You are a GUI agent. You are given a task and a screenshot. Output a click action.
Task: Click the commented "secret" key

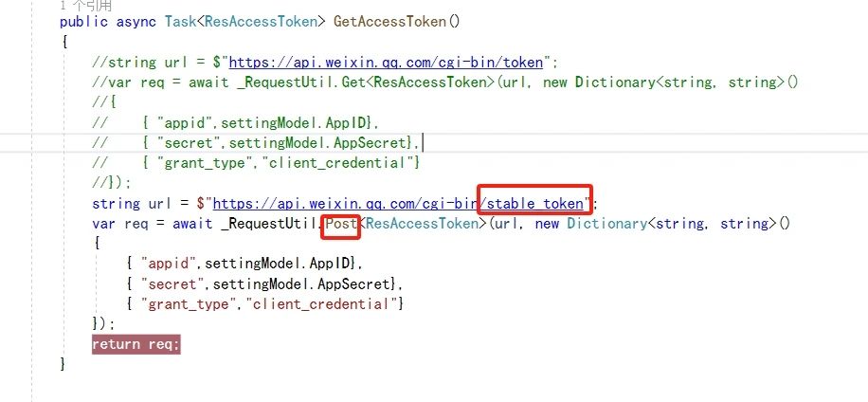189,143
